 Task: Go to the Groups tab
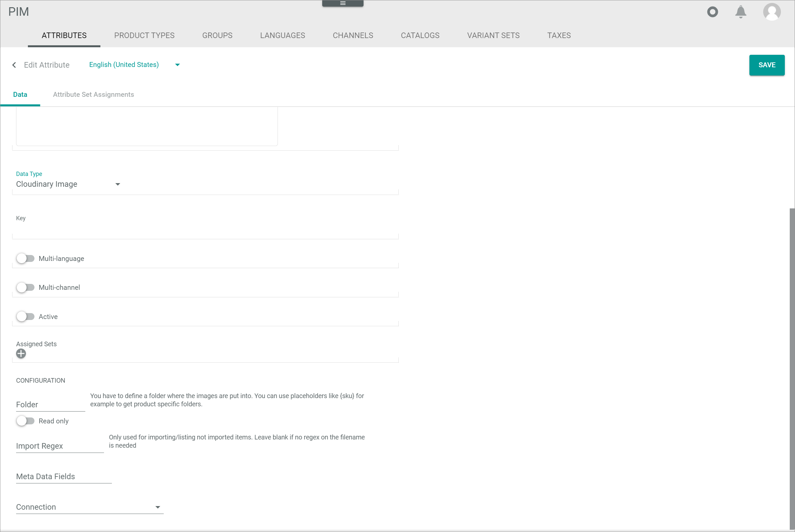pyautogui.click(x=217, y=35)
